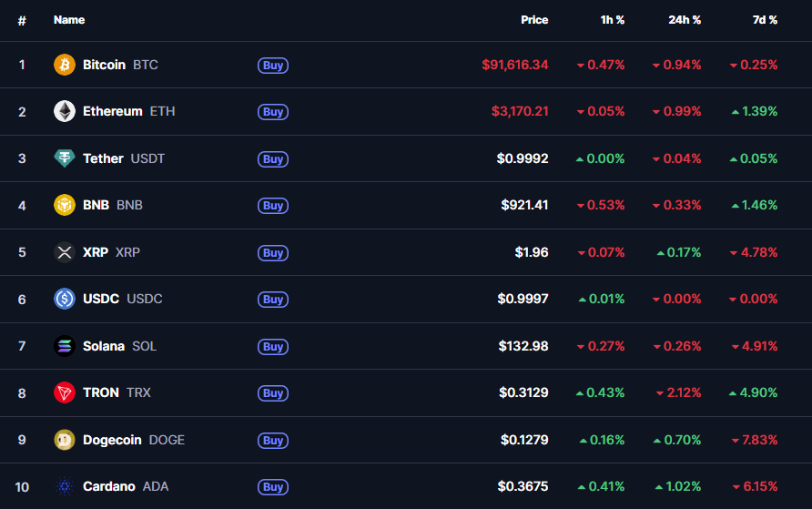Viewport: 812px width, 509px height.
Task: Click the Ethereum logo icon
Action: 65,111
